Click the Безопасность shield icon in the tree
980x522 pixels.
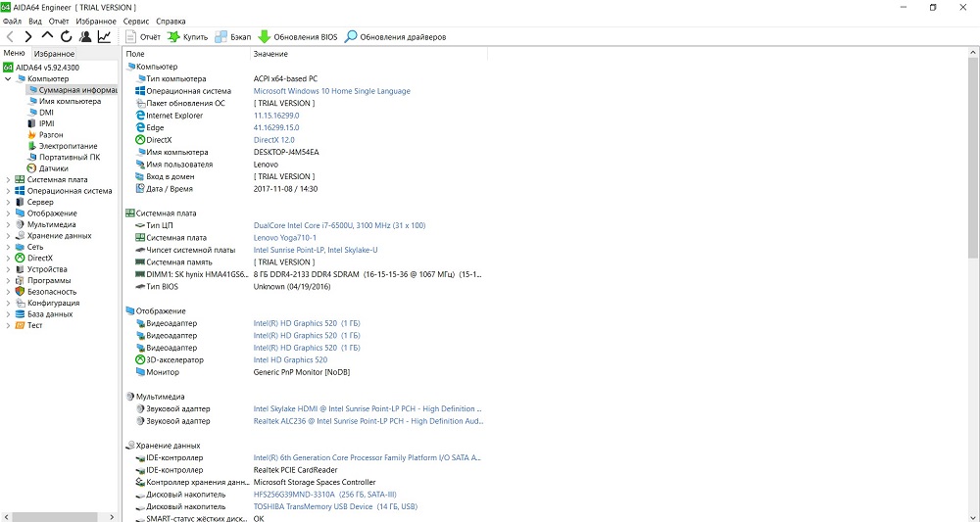click(20, 292)
